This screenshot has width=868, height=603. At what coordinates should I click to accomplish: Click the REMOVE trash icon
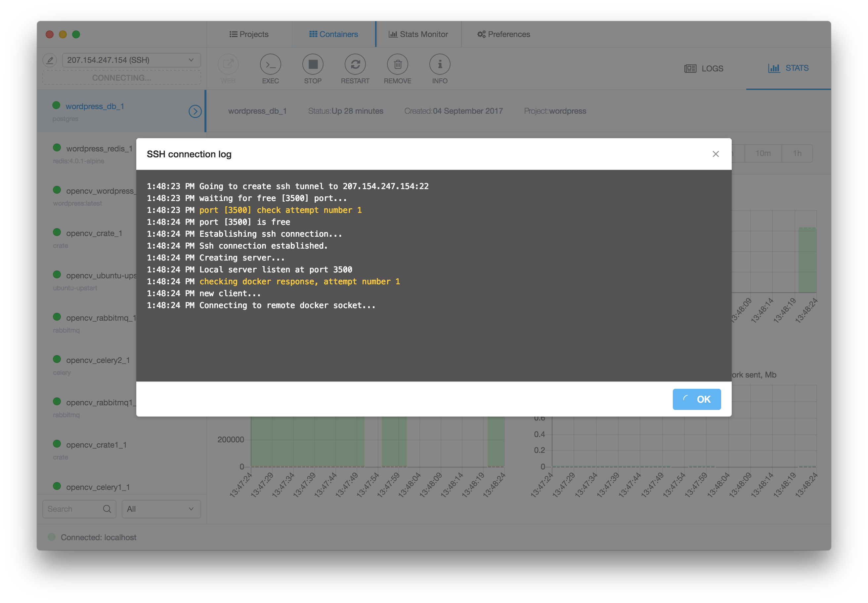pos(397,64)
